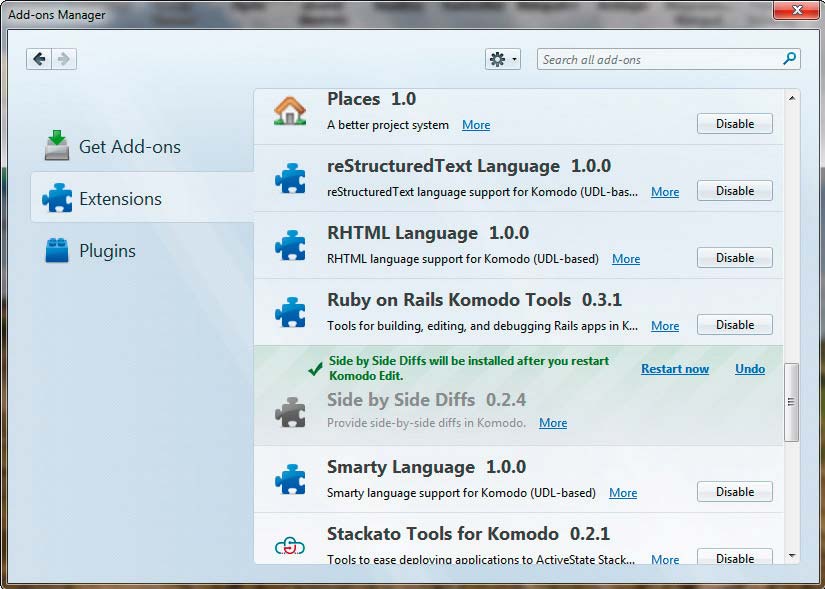Viewport: 825px width, 589px height.
Task: Focus the Search all add-ons field
Action: click(668, 59)
